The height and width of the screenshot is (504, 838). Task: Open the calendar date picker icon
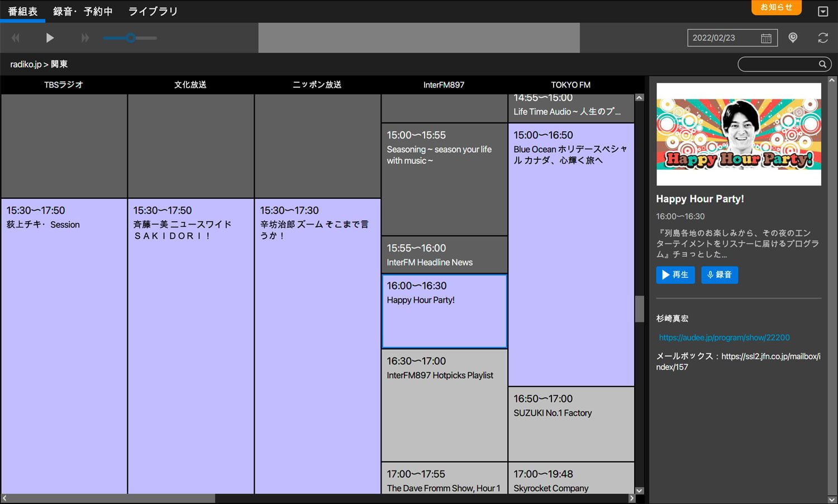pyautogui.click(x=766, y=38)
